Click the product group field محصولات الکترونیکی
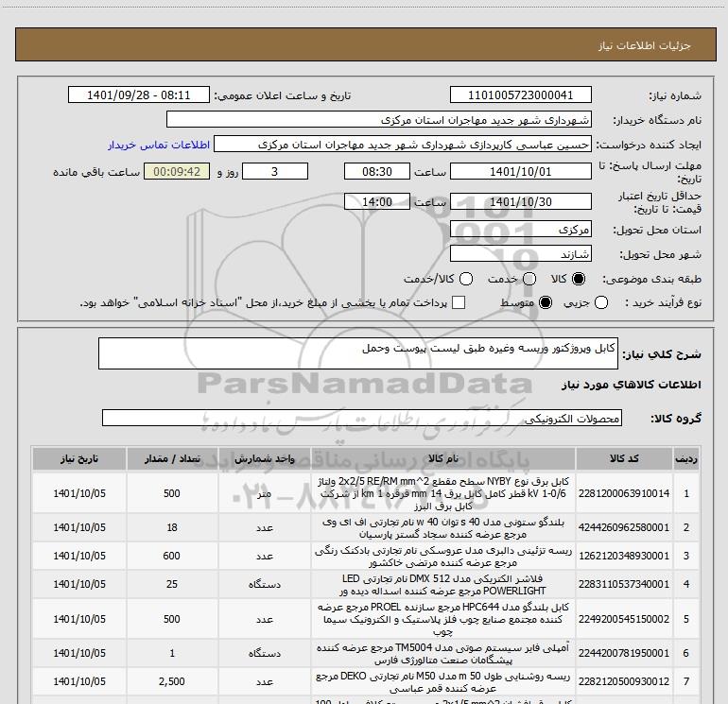Viewport: 728px width, 704px height. tap(362, 418)
